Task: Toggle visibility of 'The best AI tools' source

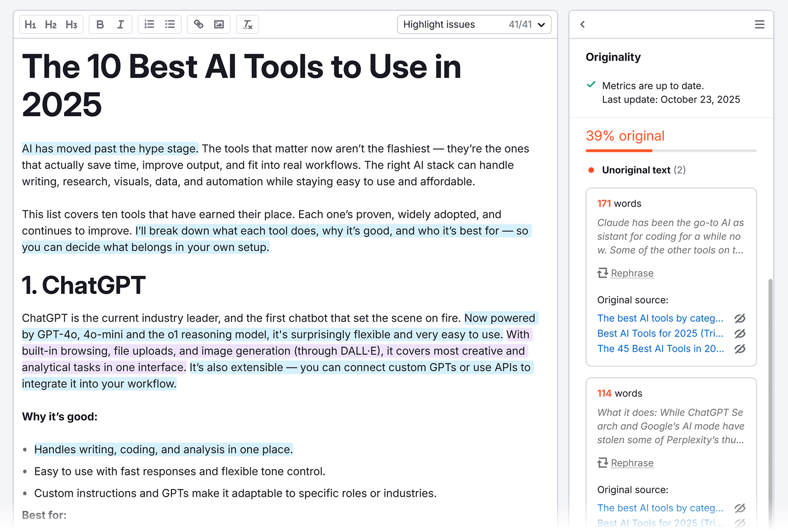Action: pos(740,318)
